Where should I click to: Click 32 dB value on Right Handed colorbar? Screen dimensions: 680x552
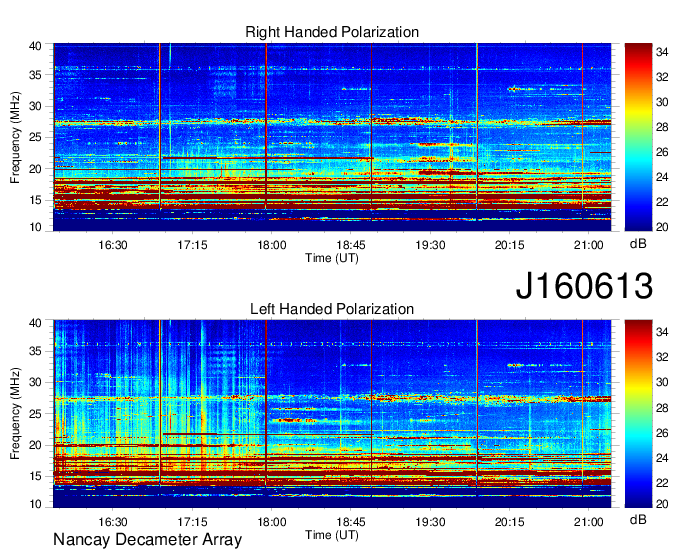coord(662,77)
